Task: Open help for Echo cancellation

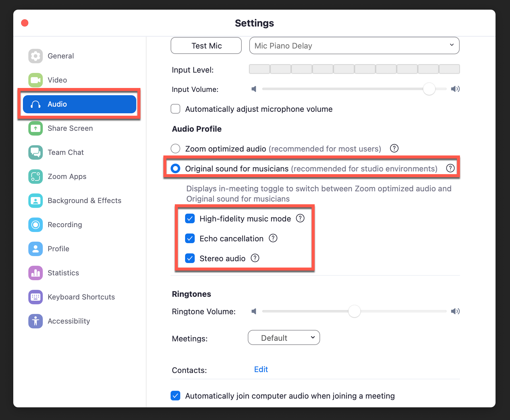Action: 273,238
